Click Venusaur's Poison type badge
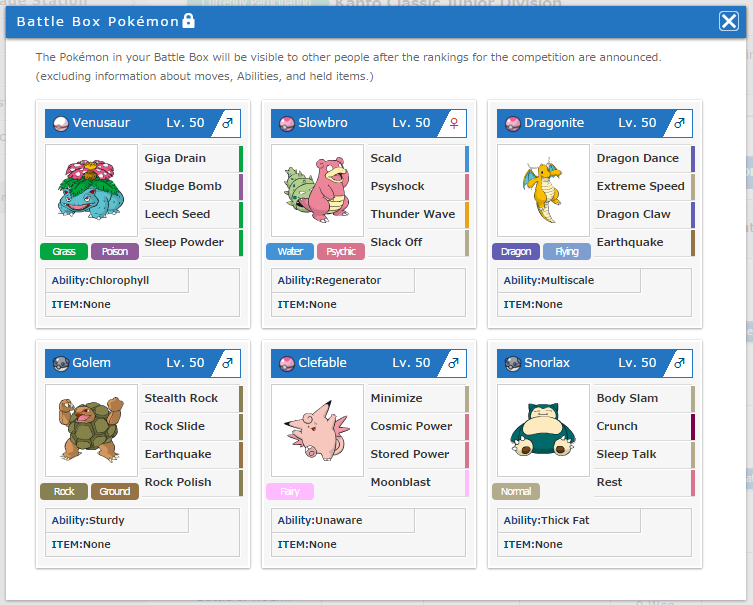Viewport: 753px width, 605px height. (x=115, y=251)
